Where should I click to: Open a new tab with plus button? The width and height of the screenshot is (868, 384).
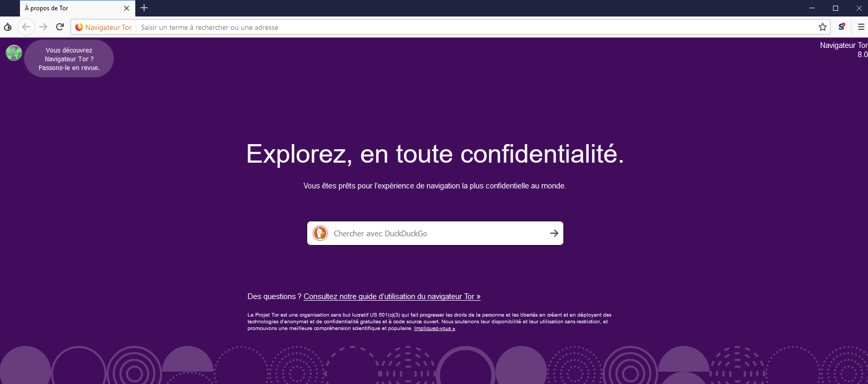pyautogui.click(x=144, y=8)
